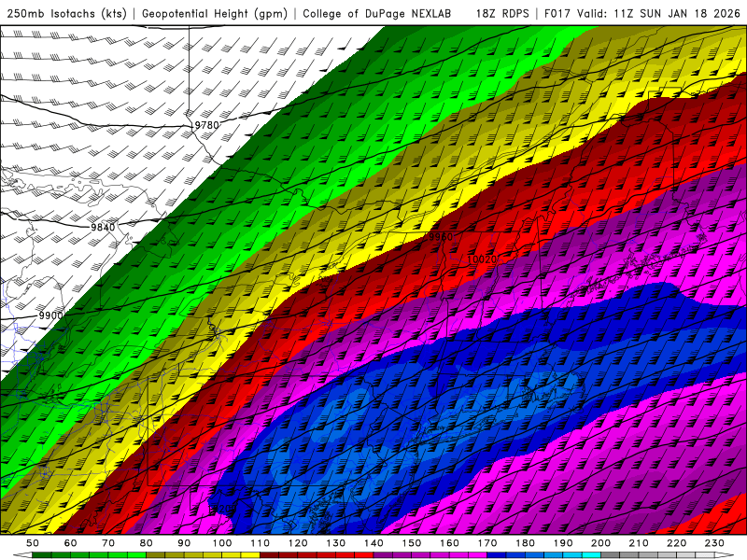Click the 230 legend value
The width and height of the screenshot is (747, 560).
tap(714, 543)
